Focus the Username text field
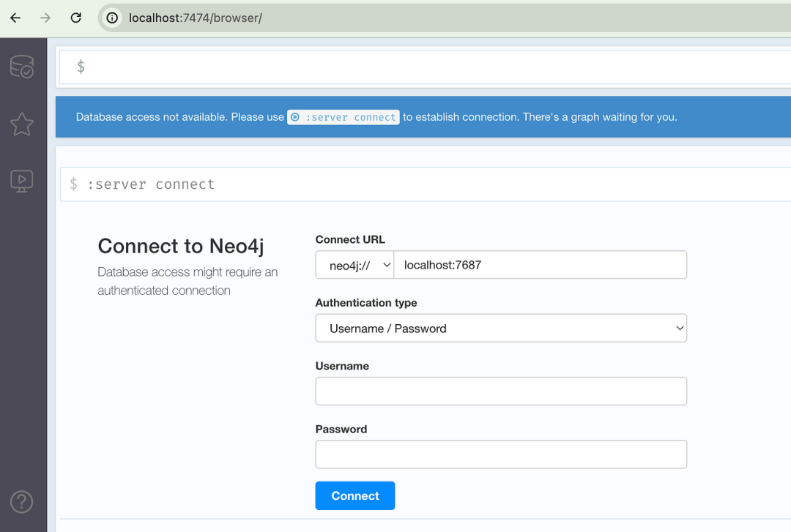 pos(501,391)
